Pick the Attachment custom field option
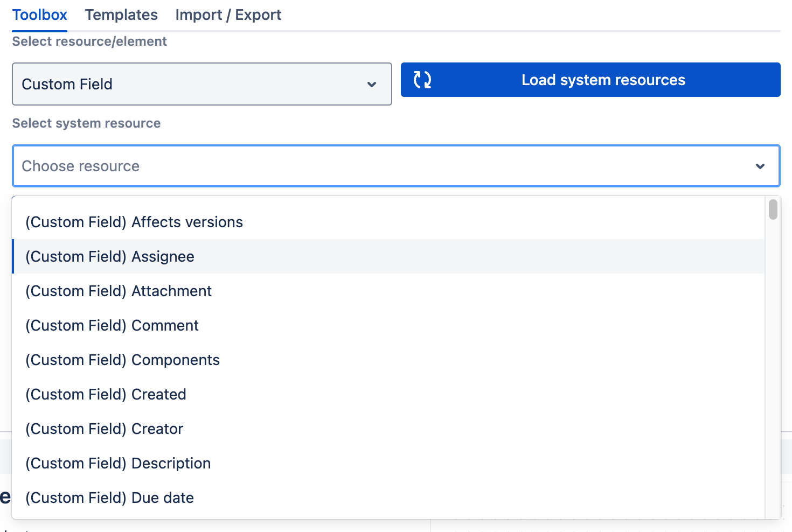This screenshot has width=792, height=532. point(119,291)
